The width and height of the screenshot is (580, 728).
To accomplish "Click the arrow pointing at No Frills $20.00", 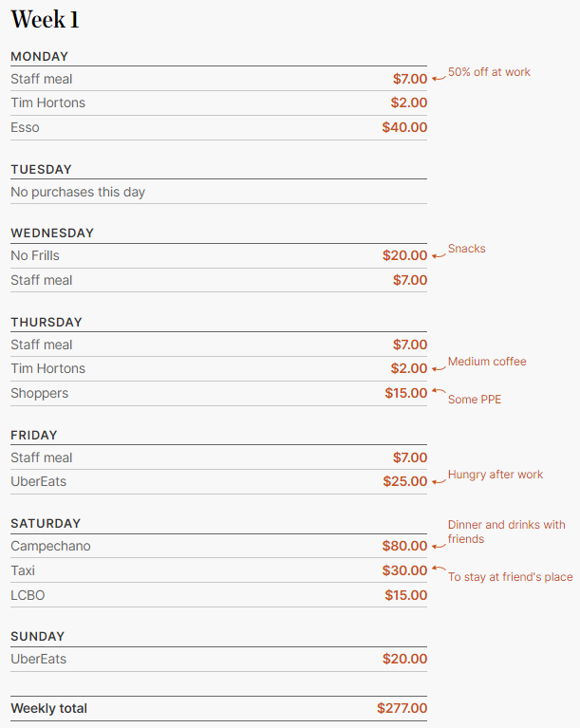I will point(438,253).
